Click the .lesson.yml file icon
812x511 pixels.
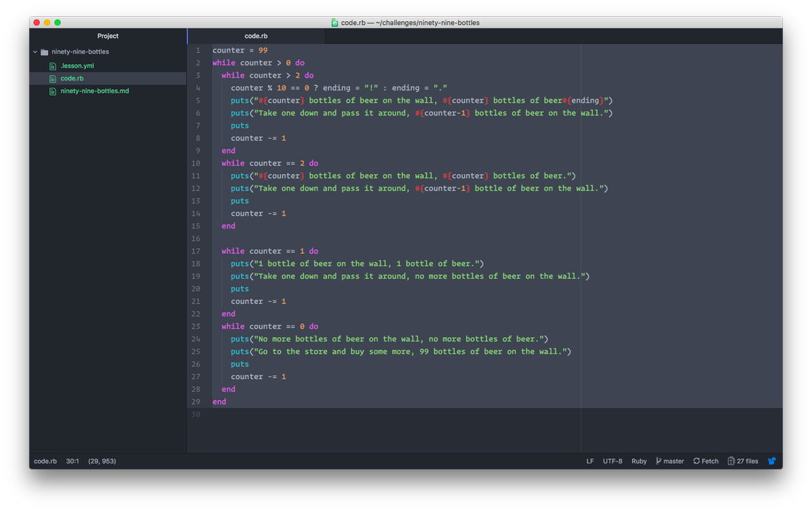tap(53, 66)
